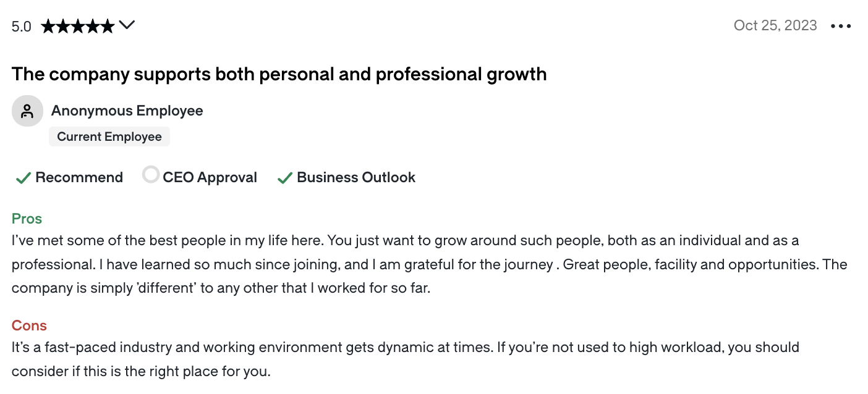Expand rating breakdown chevron beside stars
This screenshot has height=394, width=868.
[127, 25]
